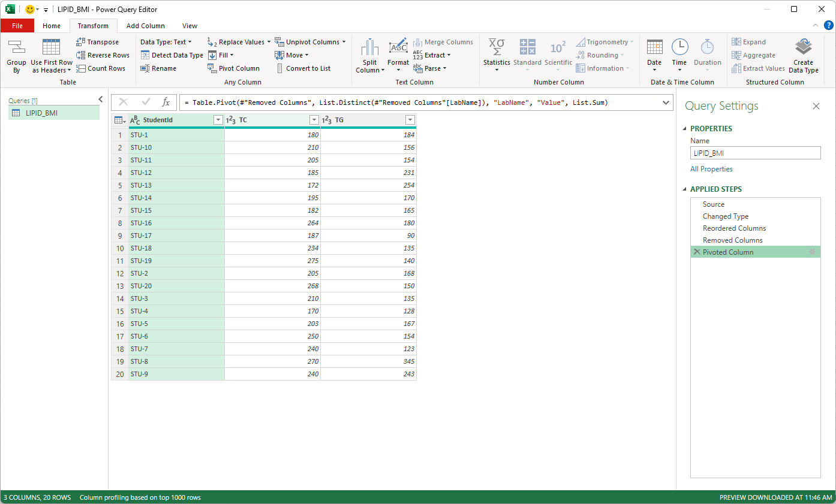Open the File tab
836x504 pixels.
pyautogui.click(x=17, y=26)
